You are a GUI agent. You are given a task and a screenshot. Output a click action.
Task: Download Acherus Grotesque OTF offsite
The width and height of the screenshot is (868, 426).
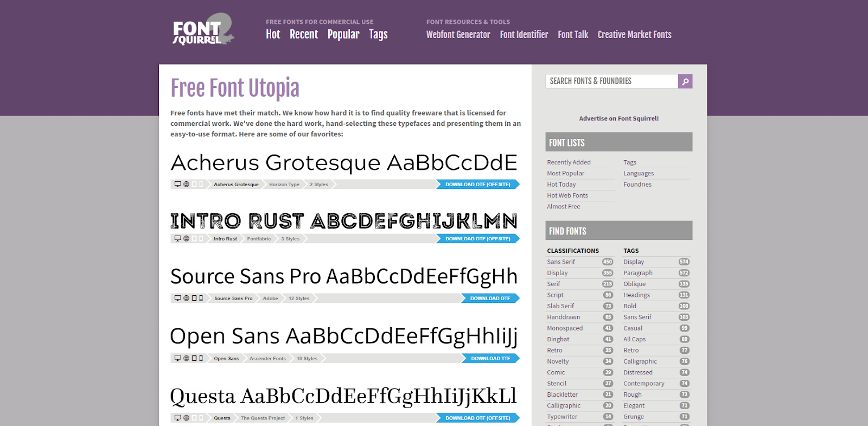(477, 185)
